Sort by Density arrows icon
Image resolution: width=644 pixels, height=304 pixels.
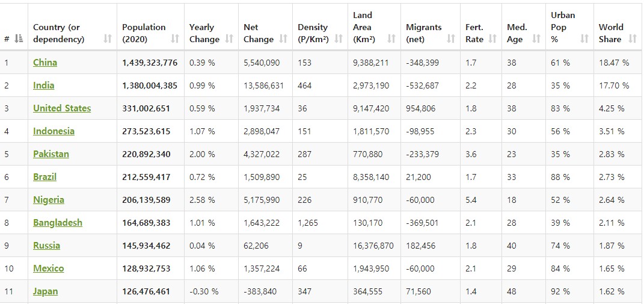[339, 39]
